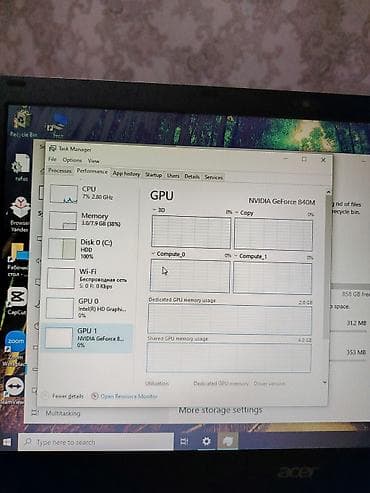Switch to the App history tab
The height and width of the screenshot is (493, 370).
click(126, 173)
